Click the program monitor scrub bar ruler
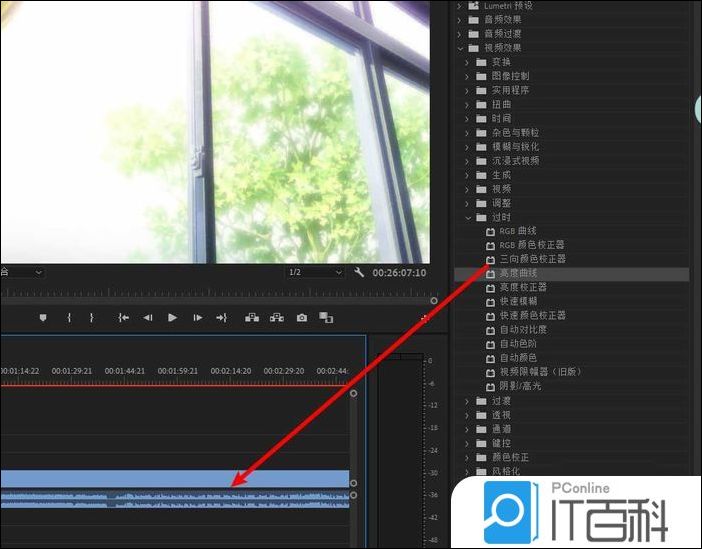 coord(215,293)
